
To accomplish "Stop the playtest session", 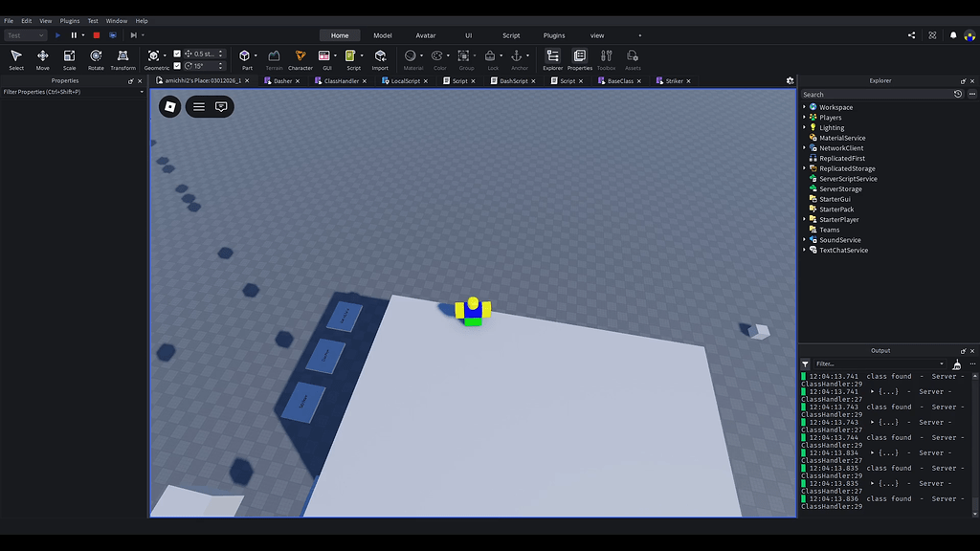I will click(x=97, y=35).
